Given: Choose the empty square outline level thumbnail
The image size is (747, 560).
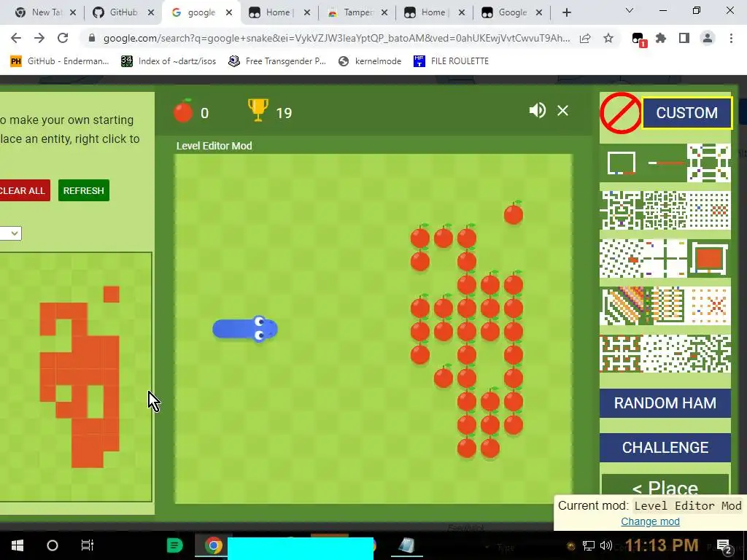Looking at the screenshot, I should point(622,163).
